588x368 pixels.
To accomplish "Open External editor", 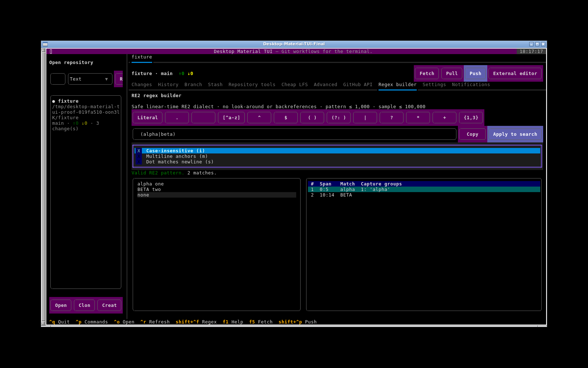I will (515, 74).
